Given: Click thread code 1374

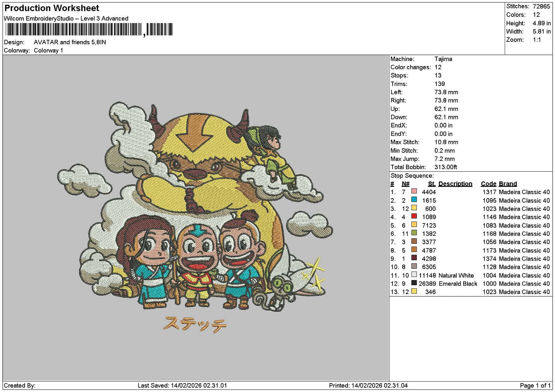Looking at the screenshot, I should 489,258.
